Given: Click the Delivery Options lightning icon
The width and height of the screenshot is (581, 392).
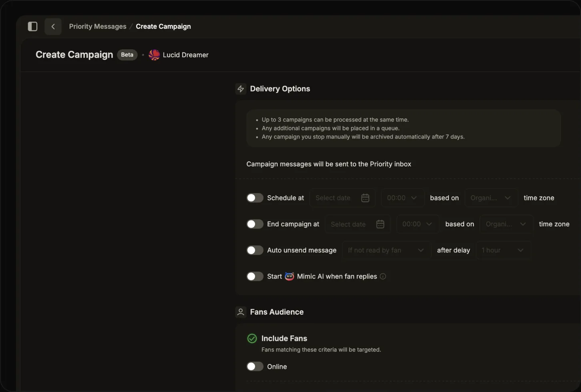Looking at the screenshot, I should click(x=240, y=89).
